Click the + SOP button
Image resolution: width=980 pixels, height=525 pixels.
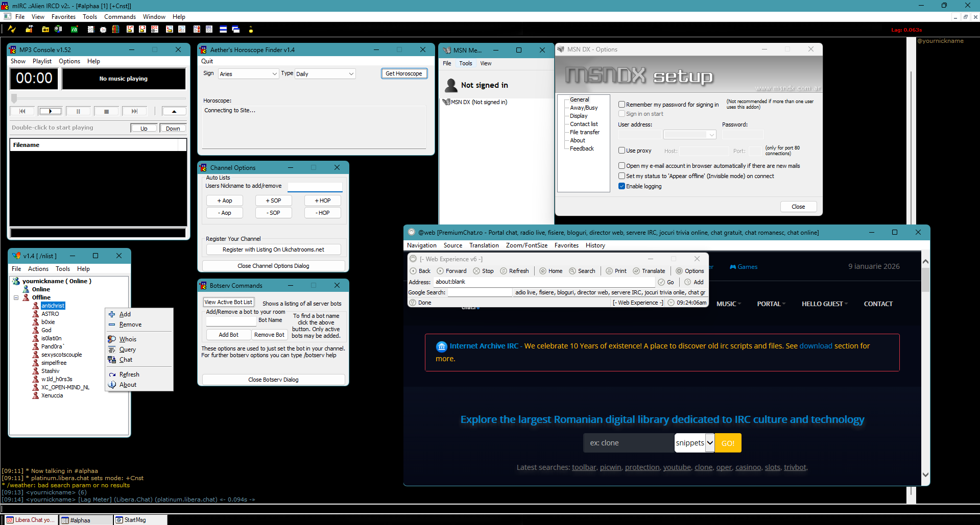click(273, 201)
